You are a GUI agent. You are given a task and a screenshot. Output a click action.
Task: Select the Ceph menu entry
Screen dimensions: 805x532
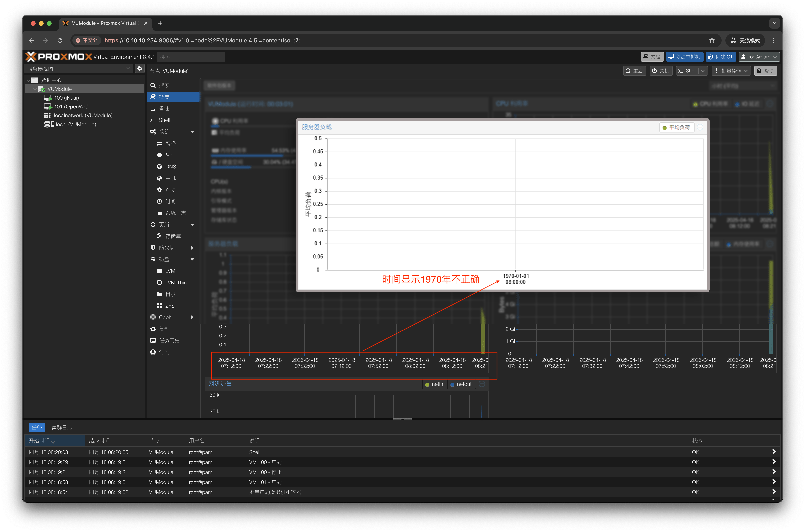[x=165, y=317]
